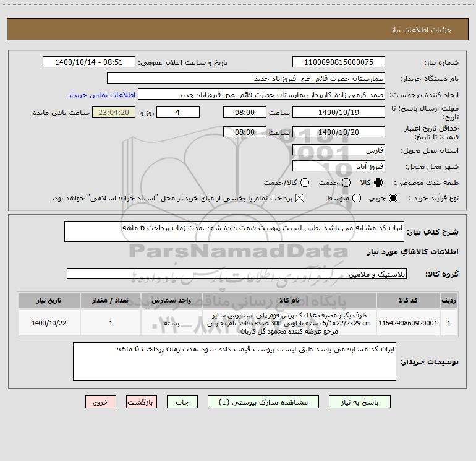Image resolution: width=476 pixels, height=461 pixels.
Task: Click the نام دستگاه خریدار field
Action: pyautogui.click(x=246, y=79)
